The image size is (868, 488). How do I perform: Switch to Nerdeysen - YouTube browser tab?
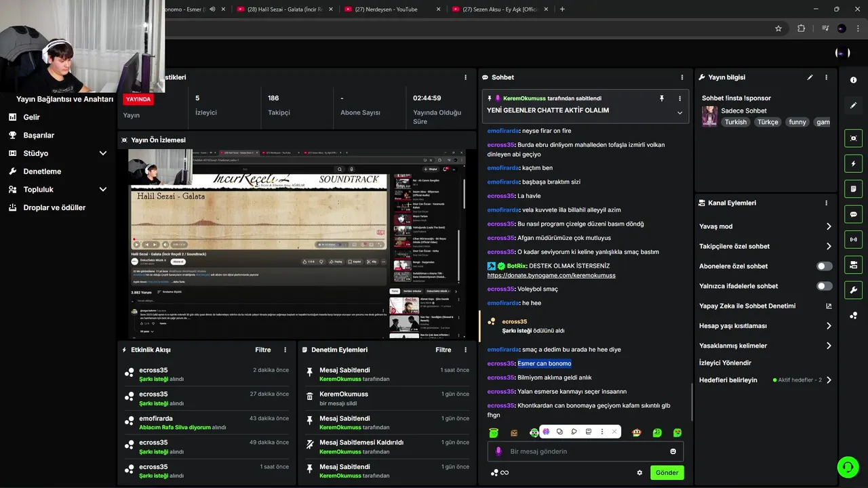392,9
